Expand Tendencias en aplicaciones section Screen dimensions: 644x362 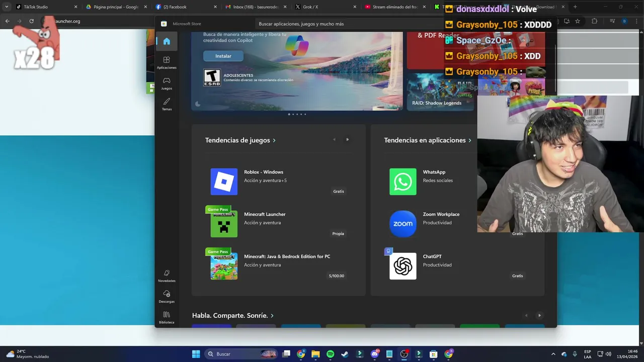coord(428,140)
